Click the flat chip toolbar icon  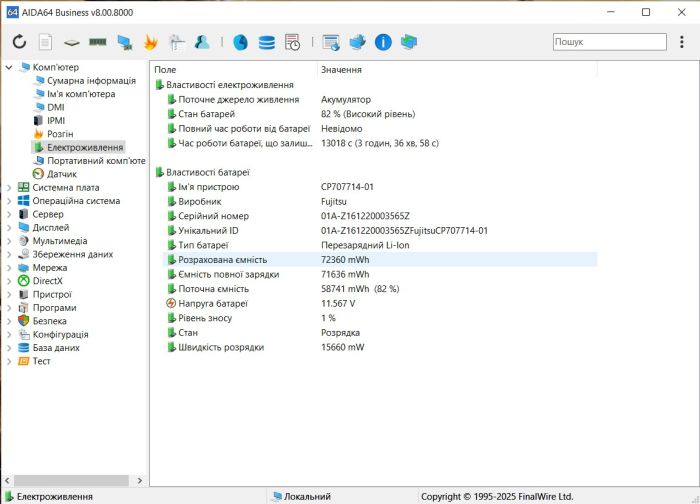tap(71, 42)
